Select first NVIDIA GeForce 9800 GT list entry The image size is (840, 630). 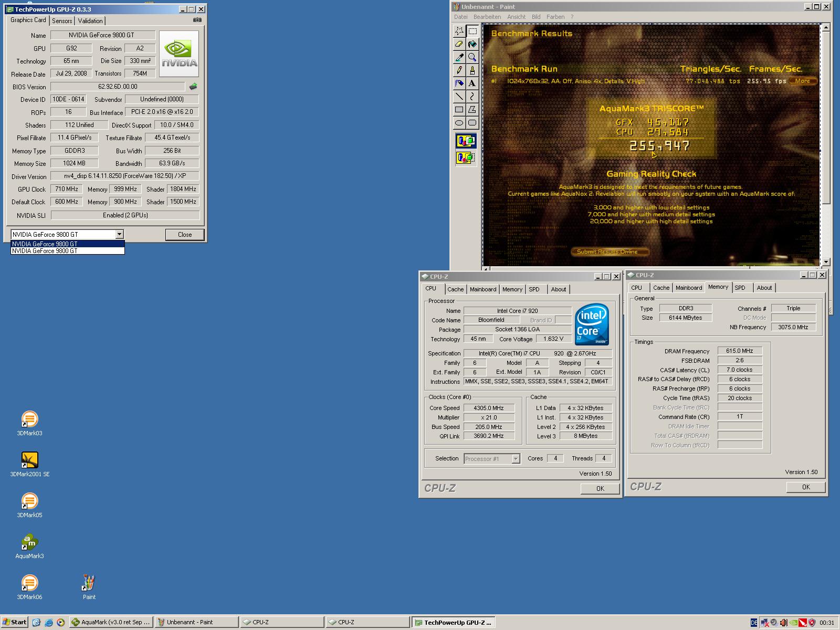[x=68, y=244]
